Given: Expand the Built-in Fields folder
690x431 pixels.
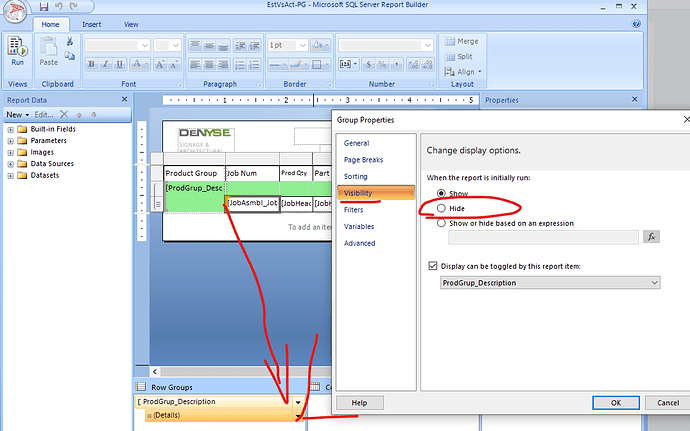Looking at the screenshot, I should tap(11, 129).
